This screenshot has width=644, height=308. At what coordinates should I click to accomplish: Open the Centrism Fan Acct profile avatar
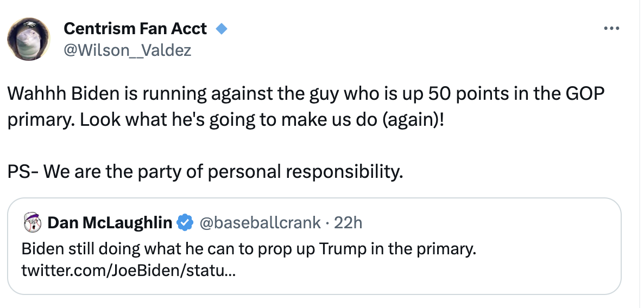(x=28, y=39)
